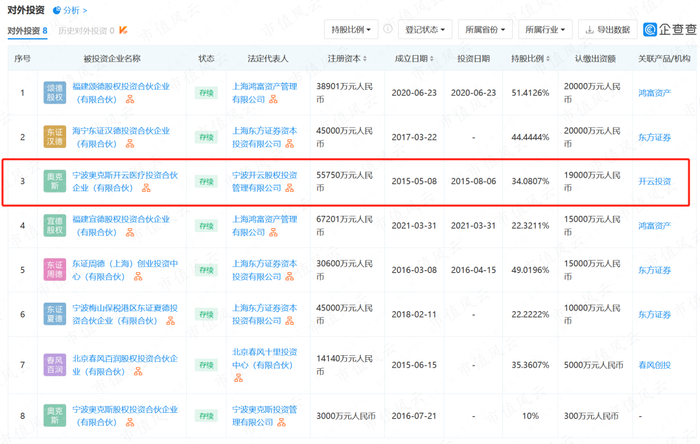Select the 300万元人民币 subscribed amount cell
700x444 pixels.
(x=591, y=416)
